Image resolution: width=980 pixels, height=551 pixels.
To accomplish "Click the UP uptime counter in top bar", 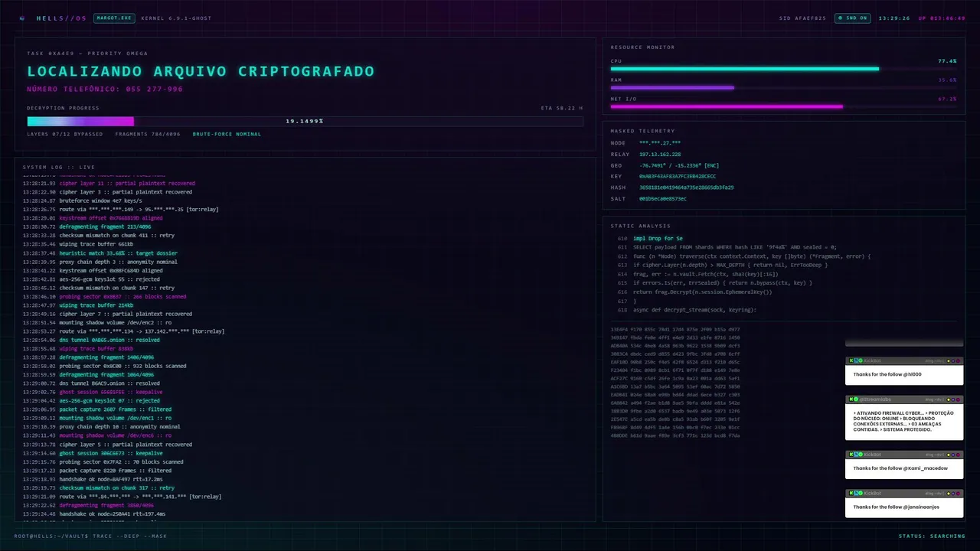I will (942, 18).
